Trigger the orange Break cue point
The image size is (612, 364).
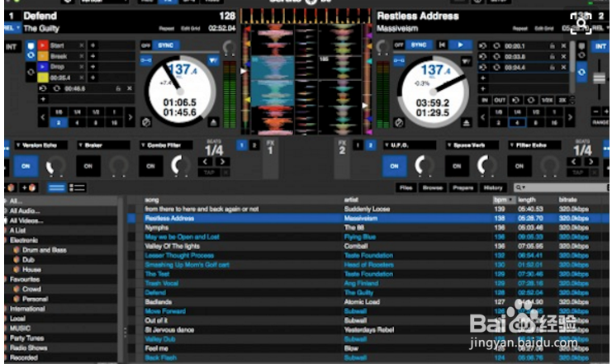[43, 56]
